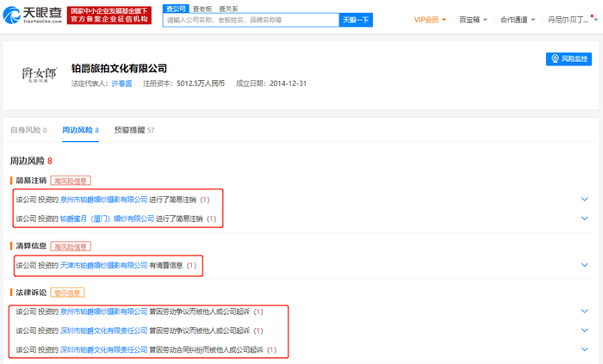
Task: Expand the 泉州市 劳动争议 lawsuit row chevron
Action: click(x=585, y=311)
